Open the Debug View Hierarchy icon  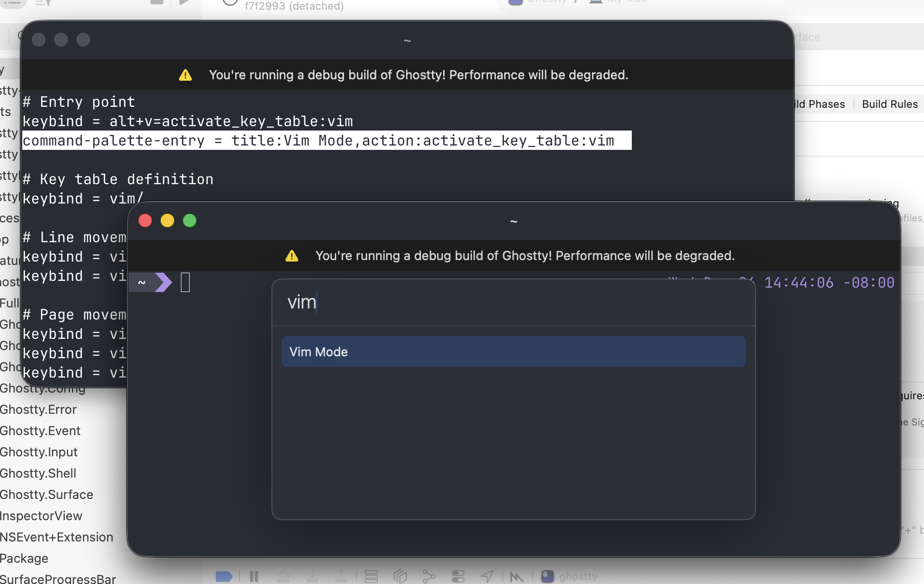click(x=400, y=576)
